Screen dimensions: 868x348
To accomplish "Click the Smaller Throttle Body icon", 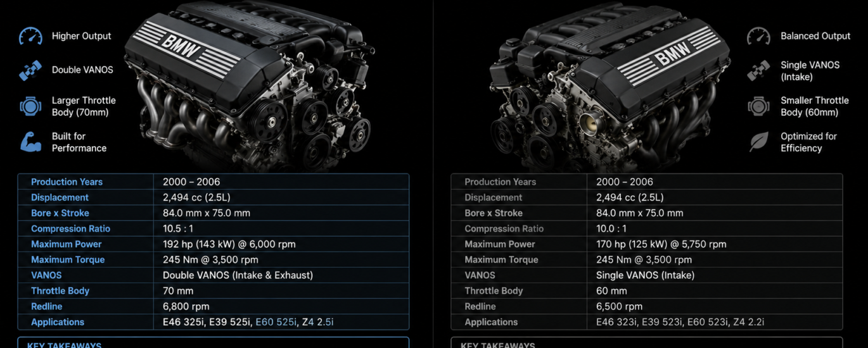I will tap(758, 106).
